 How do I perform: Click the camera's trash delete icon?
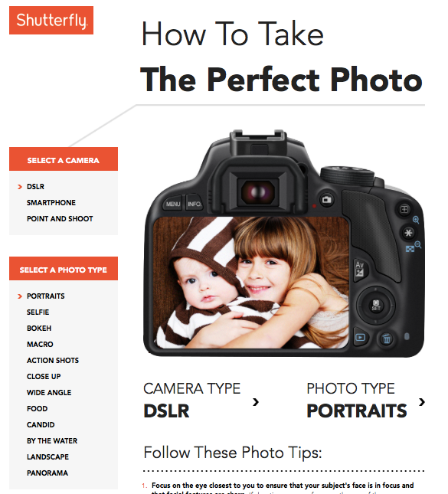pyautogui.click(x=386, y=339)
